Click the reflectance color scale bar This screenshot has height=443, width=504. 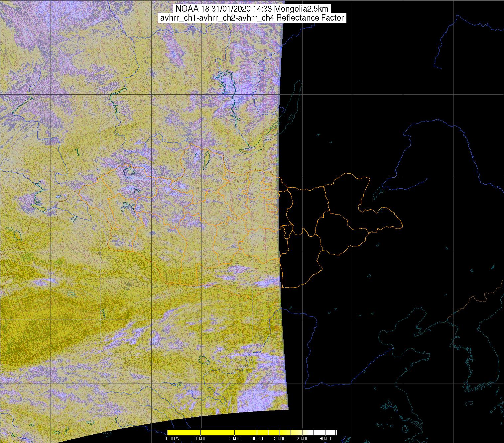(252, 432)
